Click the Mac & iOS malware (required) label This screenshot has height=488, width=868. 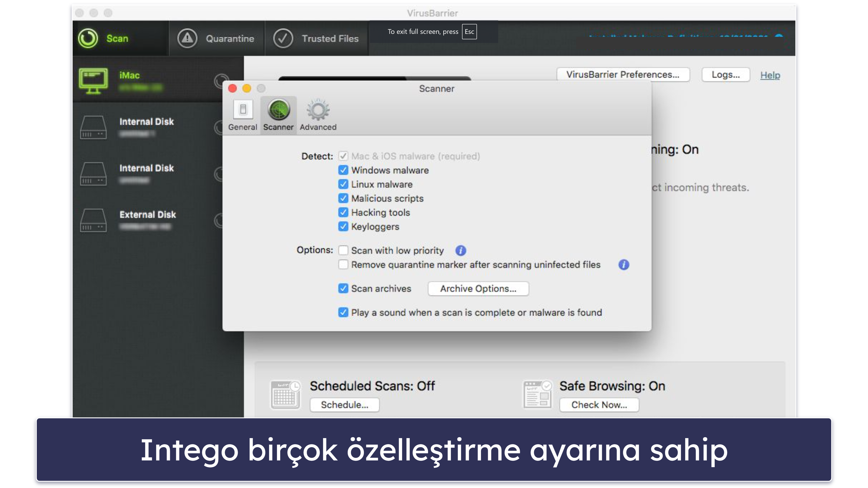[415, 156]
